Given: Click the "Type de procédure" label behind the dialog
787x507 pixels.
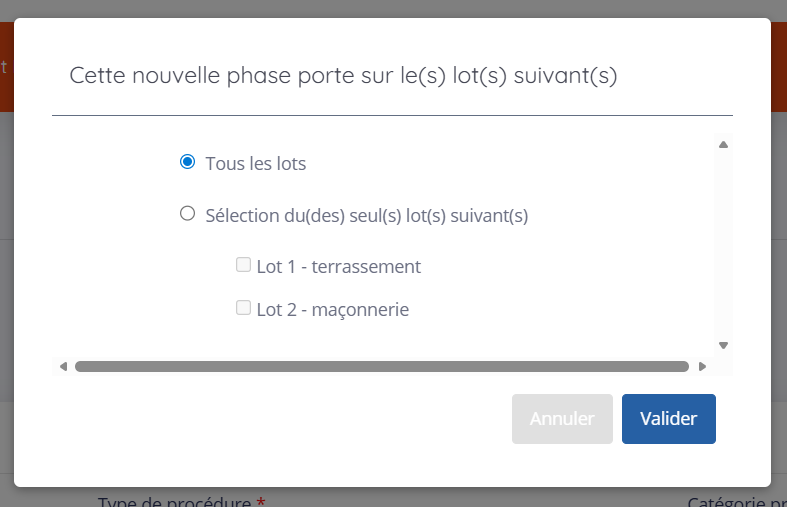Looking at the screenshot, I should pyautogui.click(x=174, y=501).
